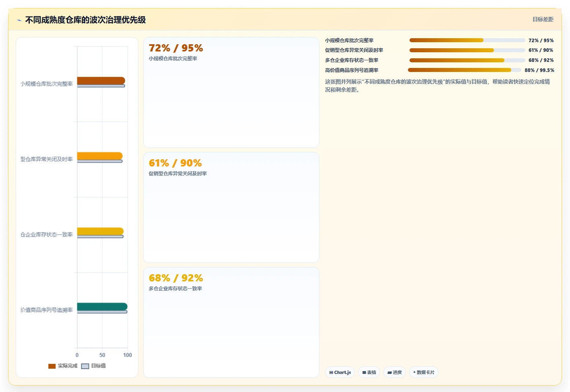Viewport: 570px width, 392px height.
Task: Click the 61% / 90% progress list value
Action: 541,50
